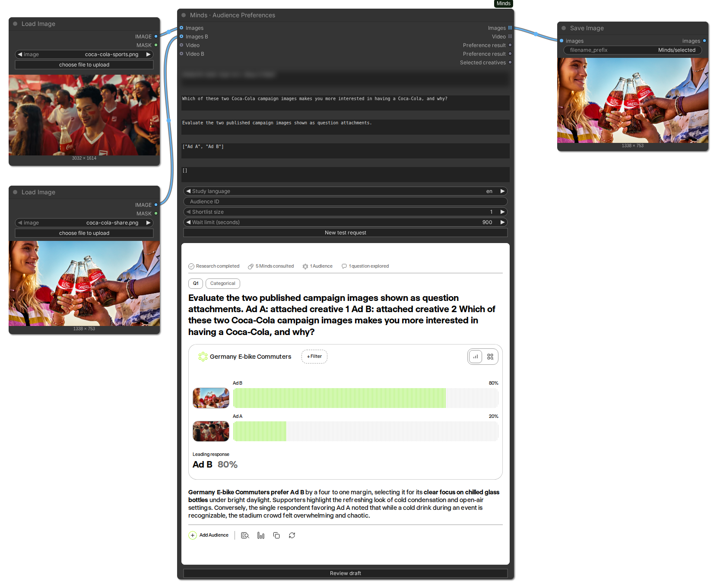Viewport: 717px width, 588px height.
Task: Click the IMAGE output socket of coca-cola-share node
Action: point(156,205)
